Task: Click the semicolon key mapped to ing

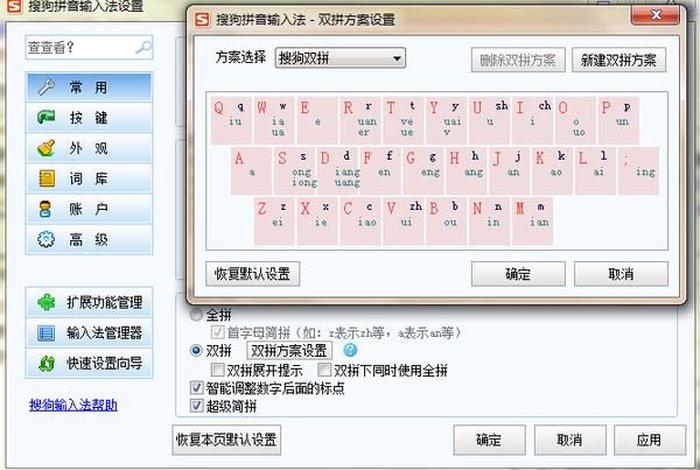Action: [638, 171]
